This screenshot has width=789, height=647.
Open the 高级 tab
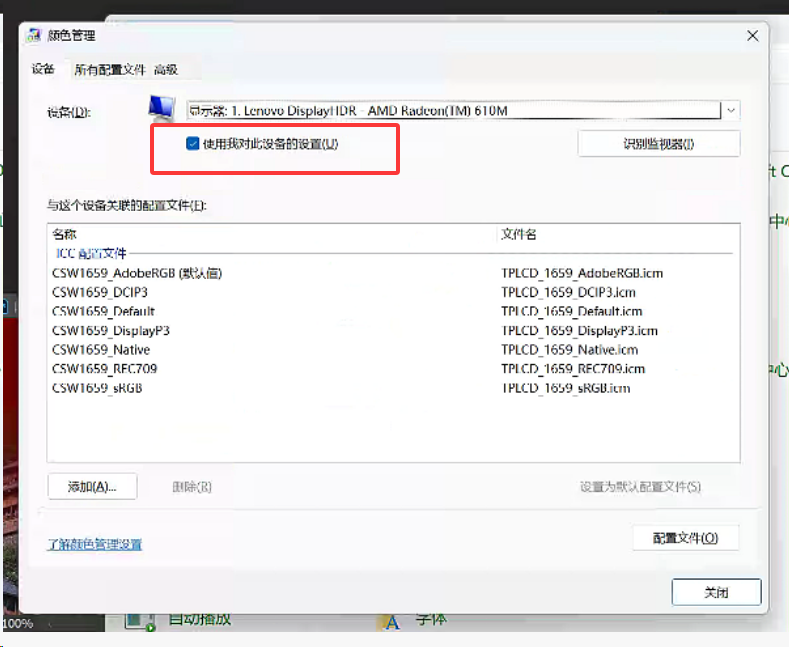point(166,70)
